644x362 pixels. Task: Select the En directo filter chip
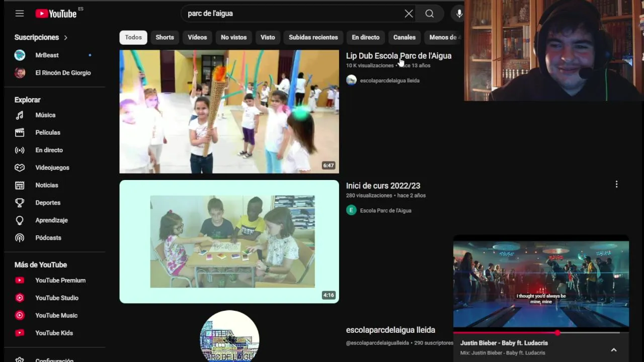click(x=365, y=37)
